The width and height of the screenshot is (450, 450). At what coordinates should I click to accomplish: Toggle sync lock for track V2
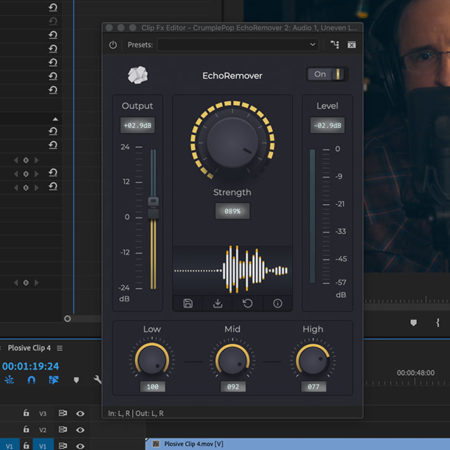coord(63,430)
